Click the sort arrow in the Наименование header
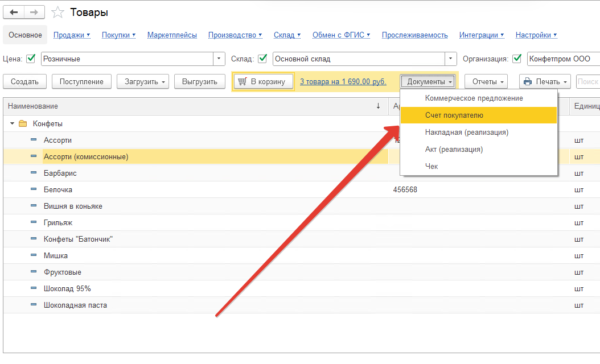 (378, 106)
